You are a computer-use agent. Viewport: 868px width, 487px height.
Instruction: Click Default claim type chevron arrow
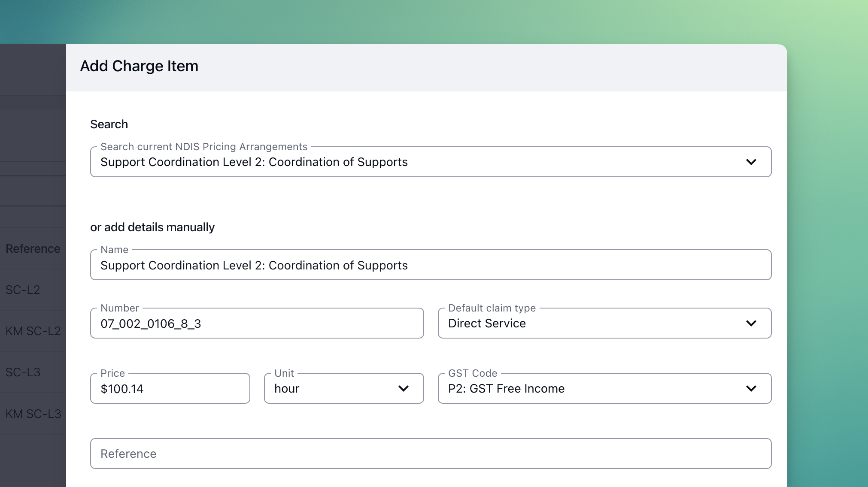[751, 324]
